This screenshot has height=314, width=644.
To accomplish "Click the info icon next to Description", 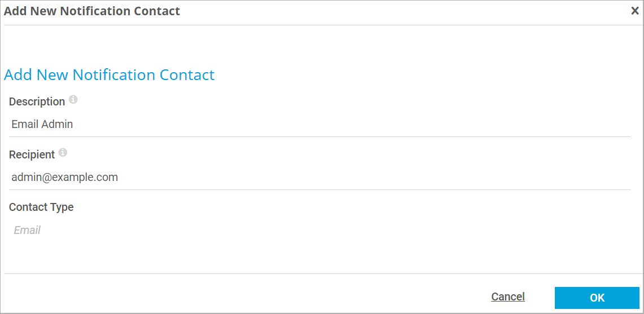I will point(73,99).
